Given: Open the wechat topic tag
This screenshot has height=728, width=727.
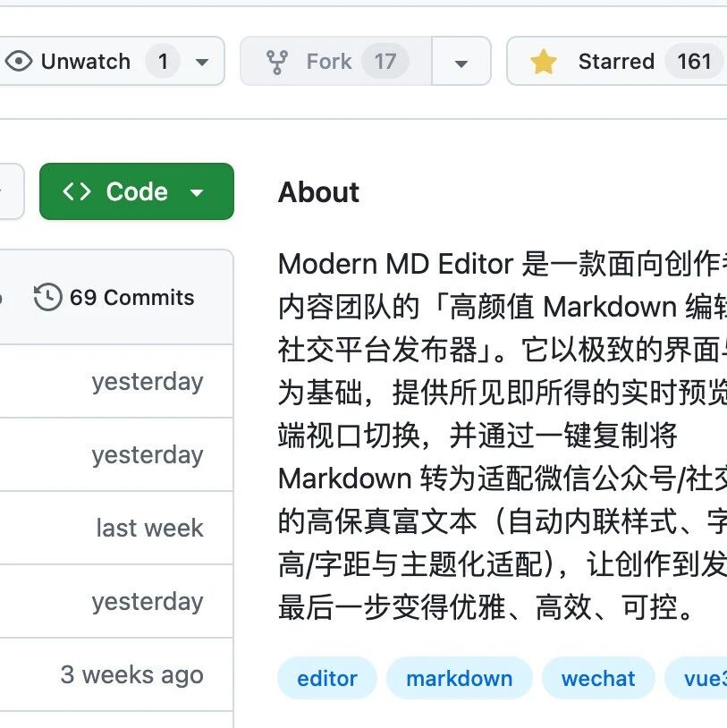Looking at the screenshot, I should coord(597,678).
